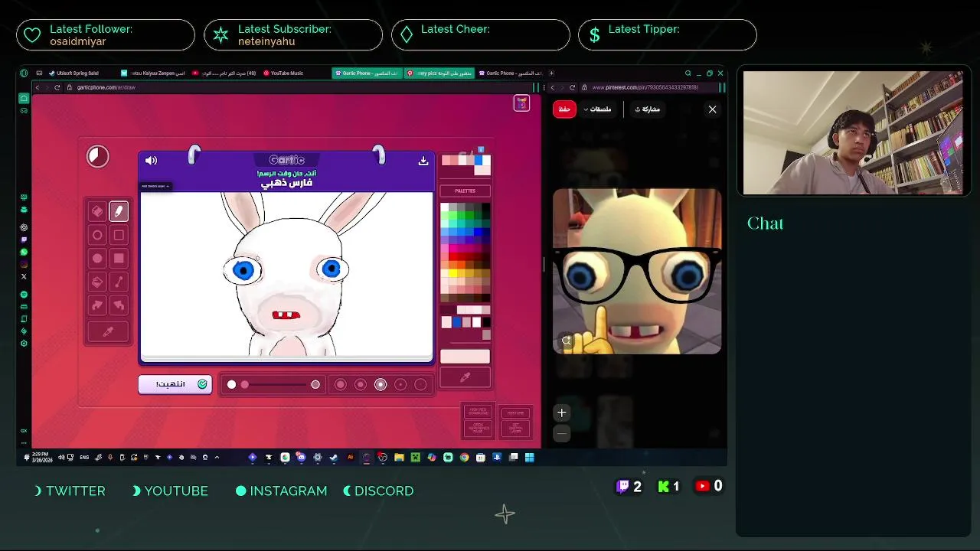Viewport: 980px width, 551px height.
Task: Expand hidden system tray icons chevron
Action: pos(217,458)
